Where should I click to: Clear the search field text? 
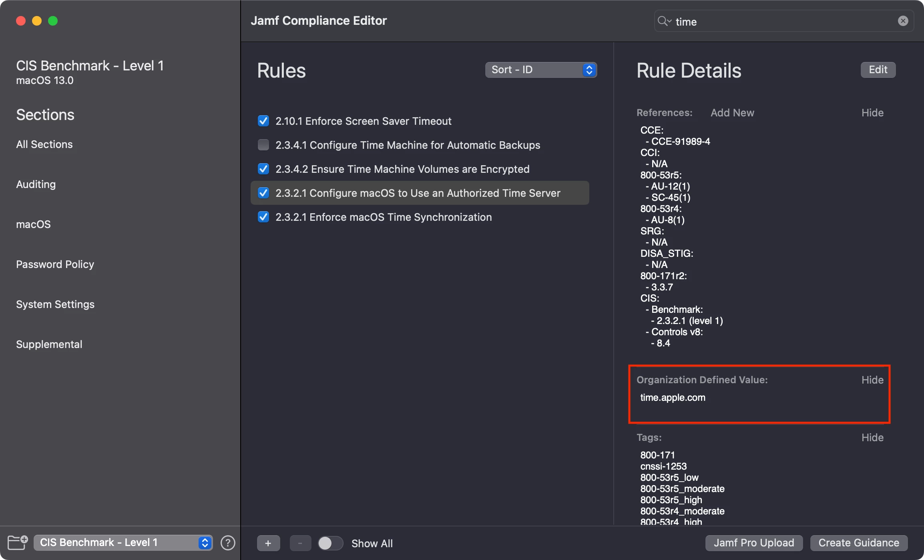903,21
